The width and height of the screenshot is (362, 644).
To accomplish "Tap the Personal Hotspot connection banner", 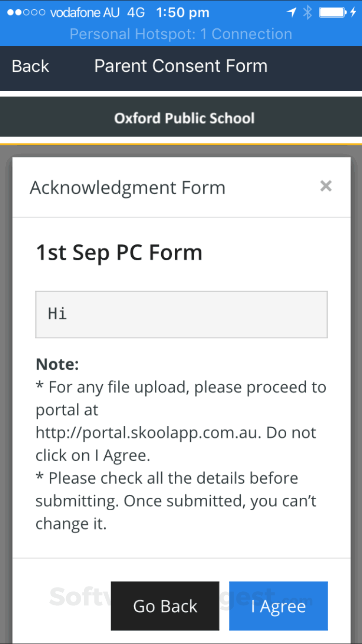I will pos(181,34).
